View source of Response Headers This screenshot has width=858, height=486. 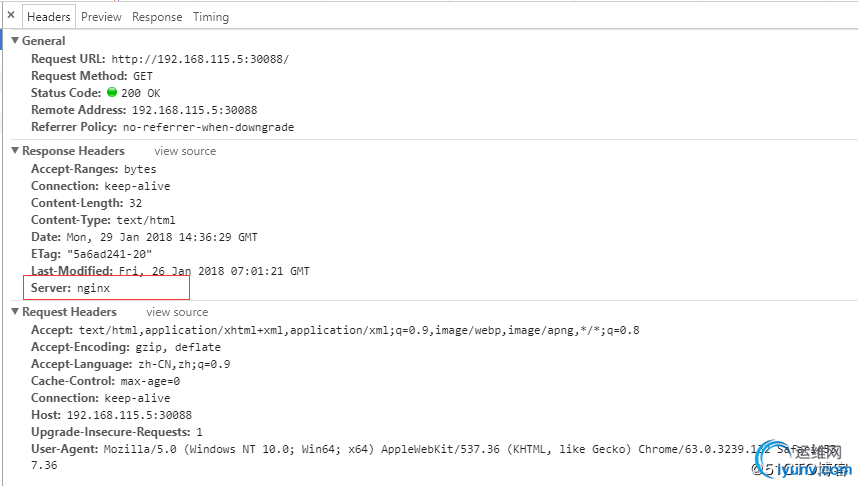[x=185, y=151]
